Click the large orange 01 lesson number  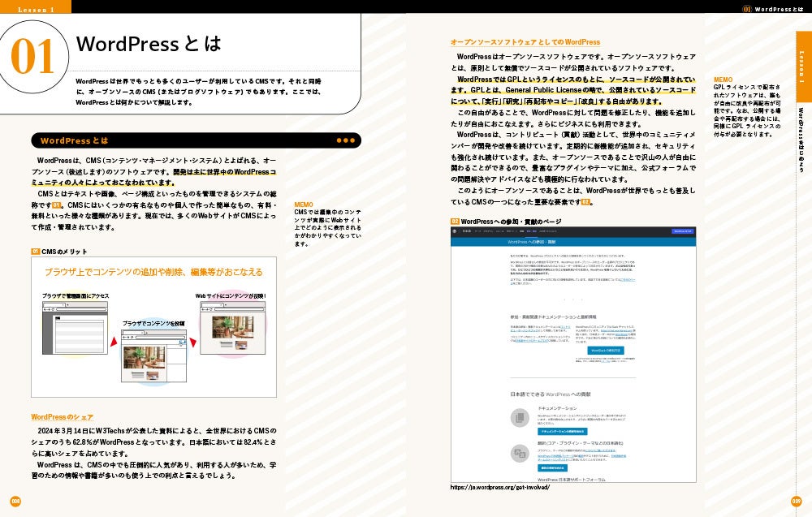(x=32, y=57)
